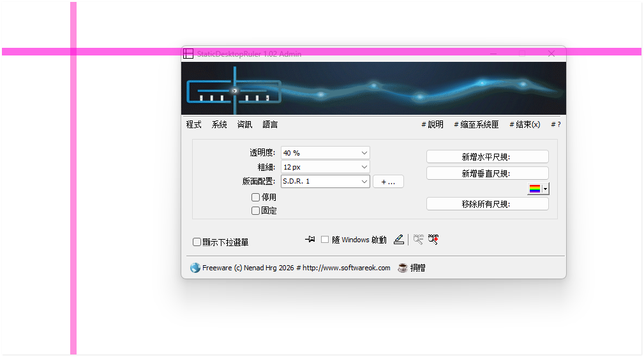This screenshot has height=357, width=644.
Task: Open the 語言 menu
Action: point(270,124)
